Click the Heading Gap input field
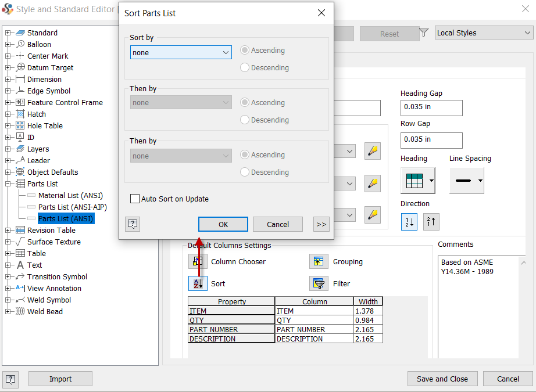This screenshot has height=392, width=536. [x=431, y=108]
